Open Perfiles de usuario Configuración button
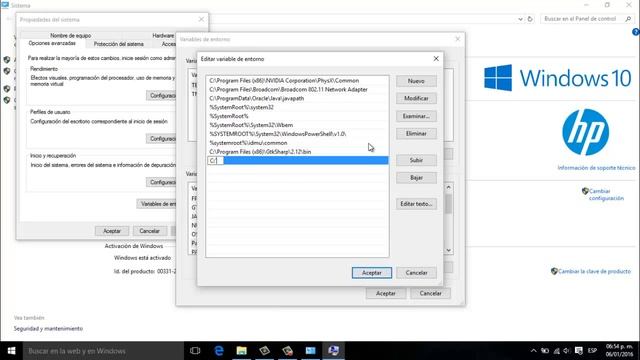Screen dimensions: 640x360 tap(161, 139)
